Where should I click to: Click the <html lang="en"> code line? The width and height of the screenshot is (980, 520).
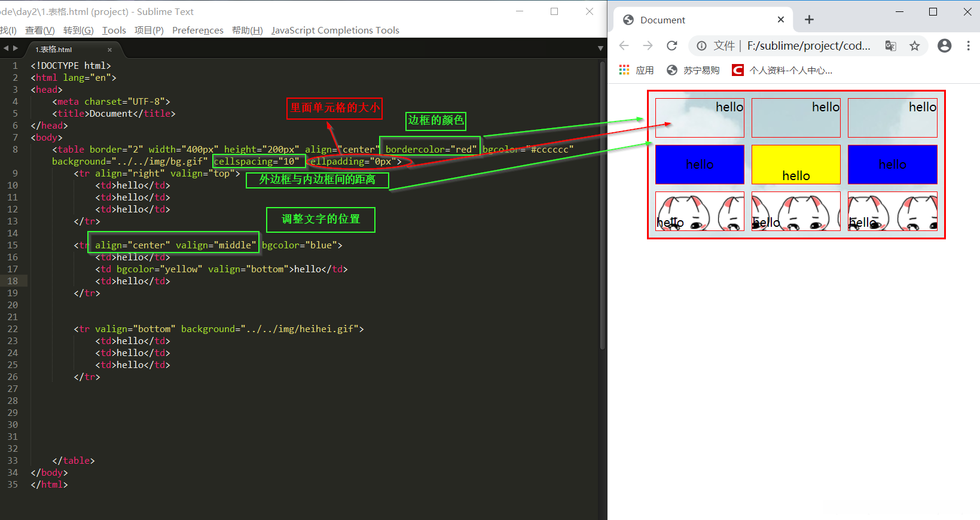(x=74, y=78)
